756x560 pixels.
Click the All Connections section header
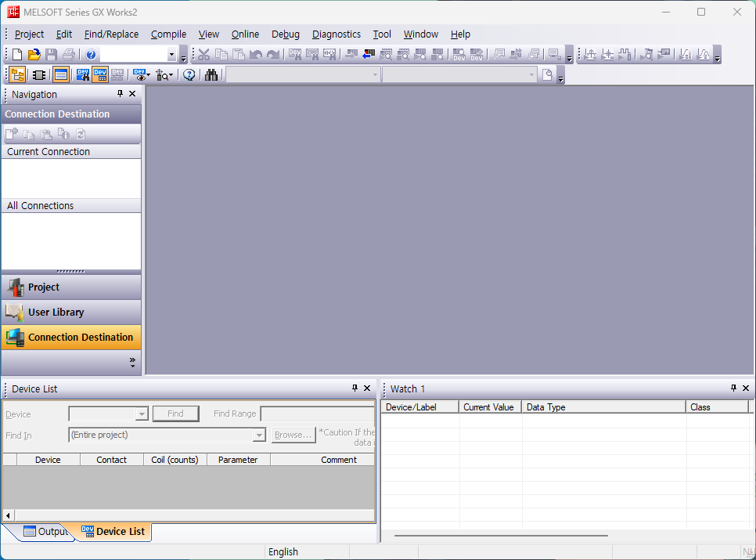click(71, 205)
